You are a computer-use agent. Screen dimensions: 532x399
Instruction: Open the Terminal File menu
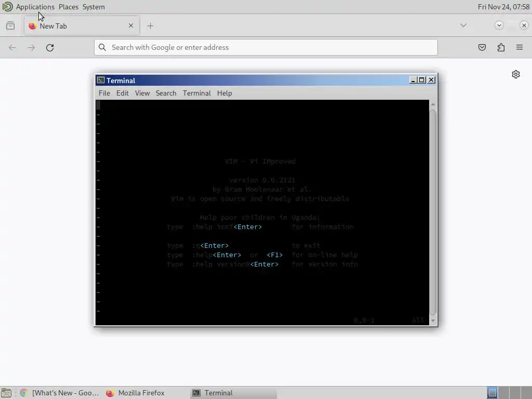point(104,94)
